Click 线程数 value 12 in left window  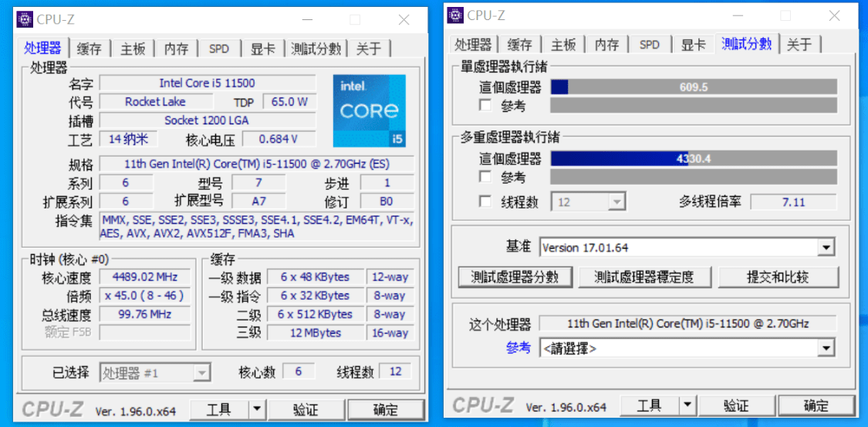pyautogui.click(x=395, y=371)
